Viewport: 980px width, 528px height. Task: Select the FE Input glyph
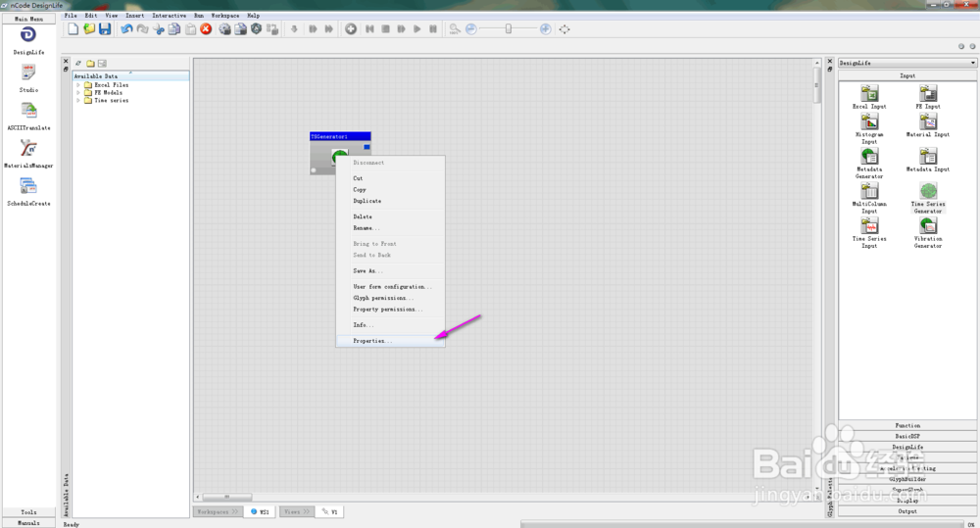coord(928,98)
